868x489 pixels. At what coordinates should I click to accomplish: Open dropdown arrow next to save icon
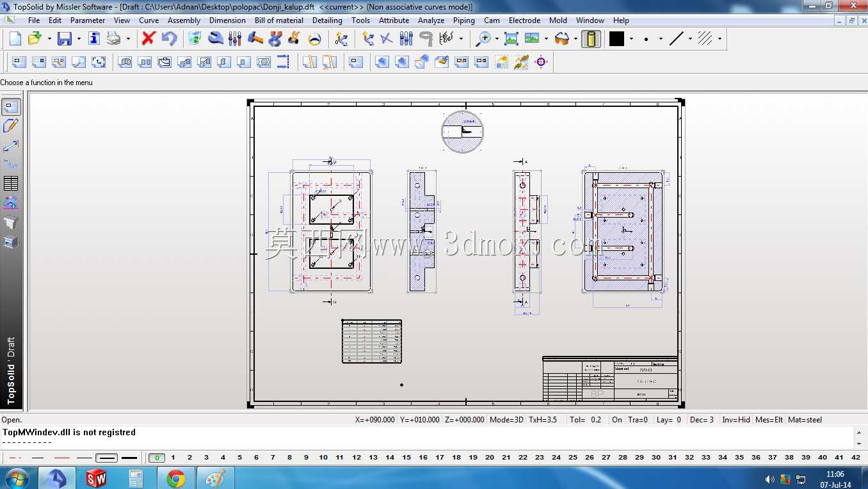click(x=79, y=39)
